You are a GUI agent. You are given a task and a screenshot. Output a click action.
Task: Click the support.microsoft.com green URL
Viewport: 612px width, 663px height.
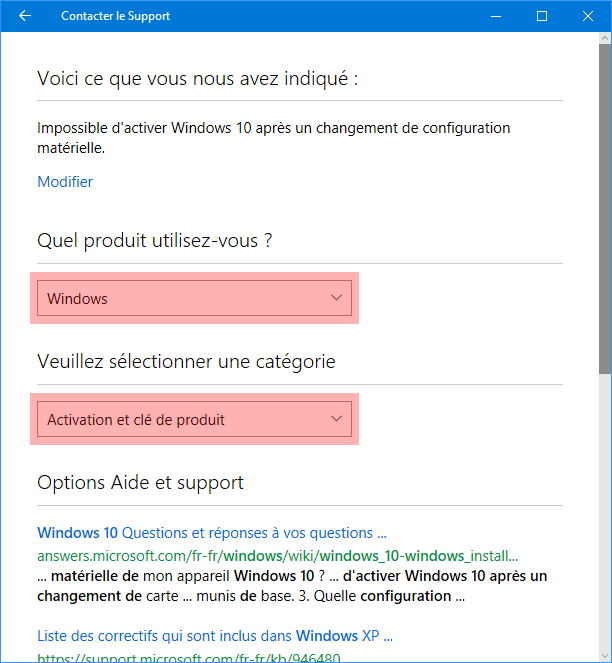(x=189, y=658)
